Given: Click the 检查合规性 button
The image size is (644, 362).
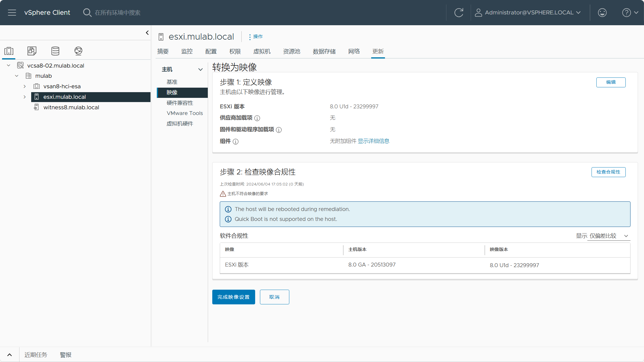Looking at the screenshot, I should 608,172.
